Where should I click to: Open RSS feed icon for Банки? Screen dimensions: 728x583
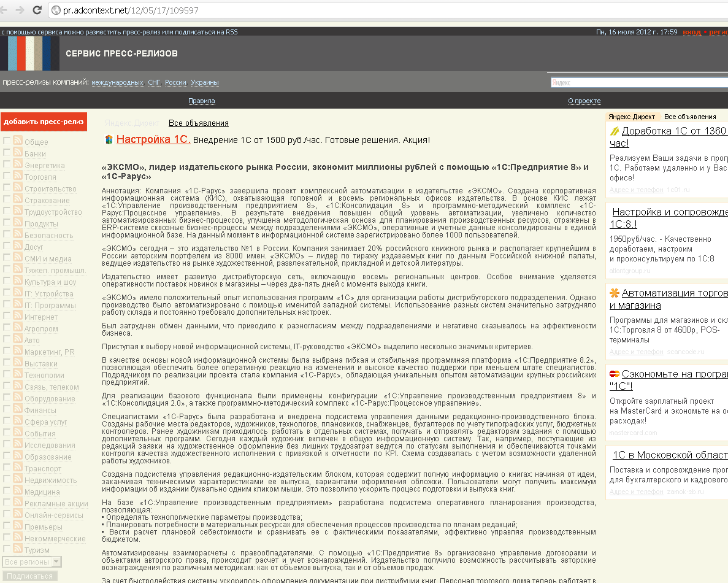18,152
